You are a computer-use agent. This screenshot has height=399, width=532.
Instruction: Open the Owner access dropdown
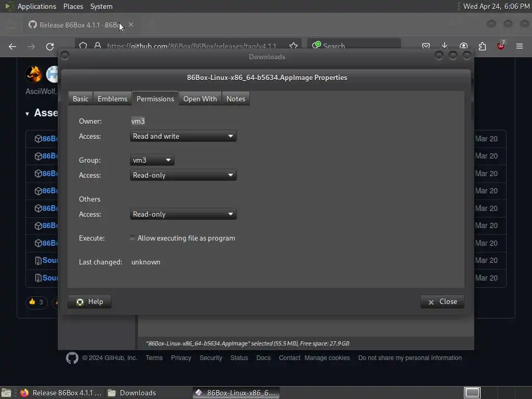tap(183, 137)
